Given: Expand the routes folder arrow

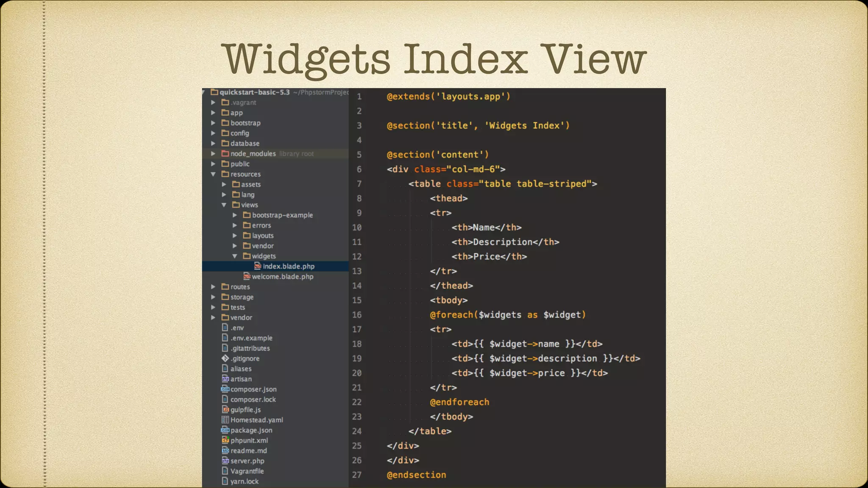Looking at the screenshot, I should 213,287.
